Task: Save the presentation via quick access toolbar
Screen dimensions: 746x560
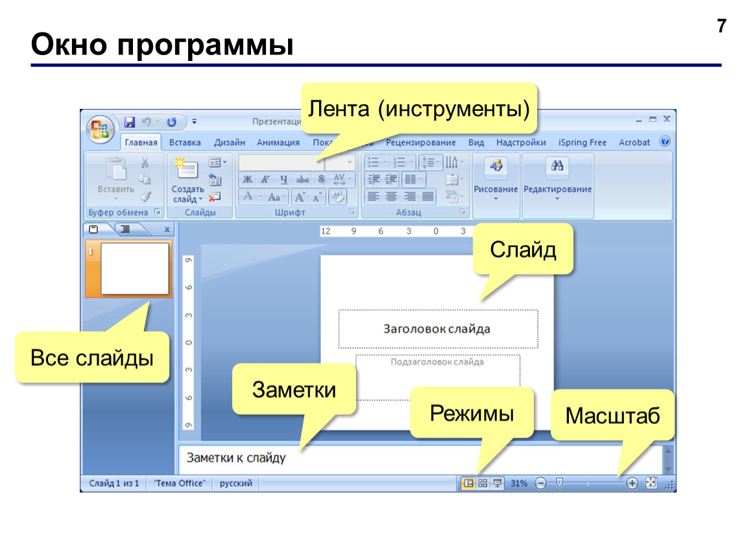Action: tap(129, 122)
